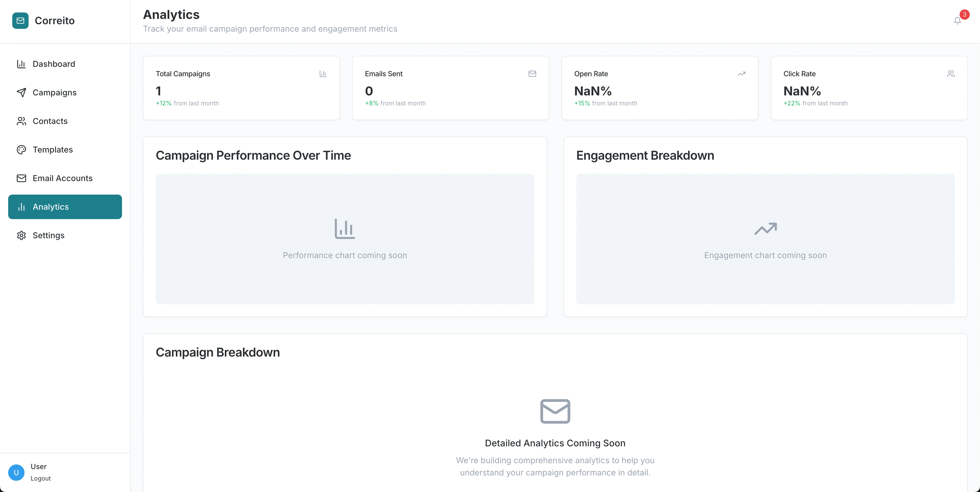980x492 pixels.
Task: Click the large bar chart placeholder icon
Action: tap(345, 229)
